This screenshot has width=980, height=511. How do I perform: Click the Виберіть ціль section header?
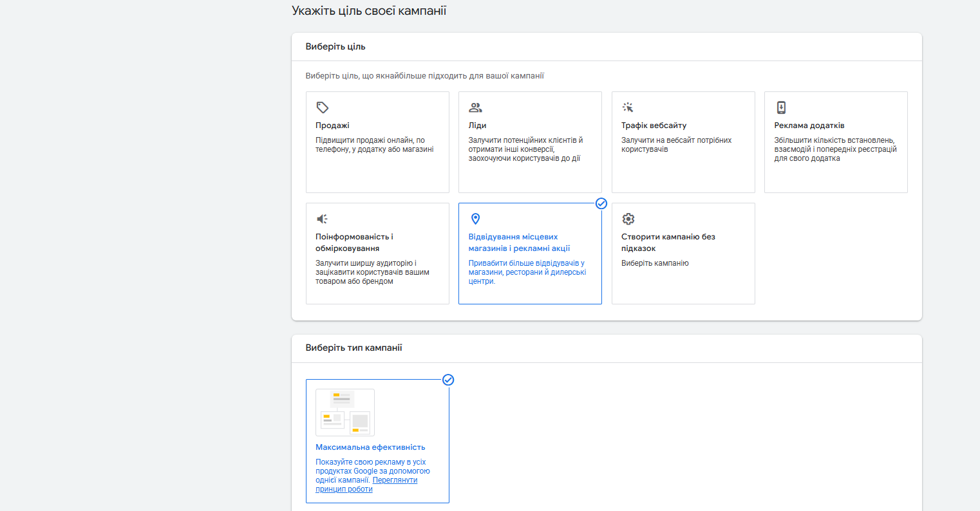(335, 47)
